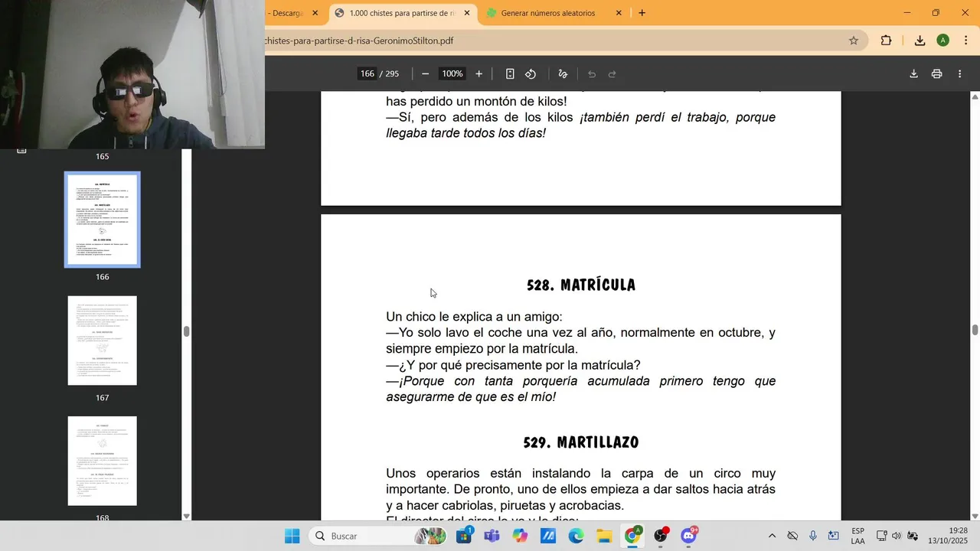Open the Chrome downloads panel

click(x=920, y=41)
